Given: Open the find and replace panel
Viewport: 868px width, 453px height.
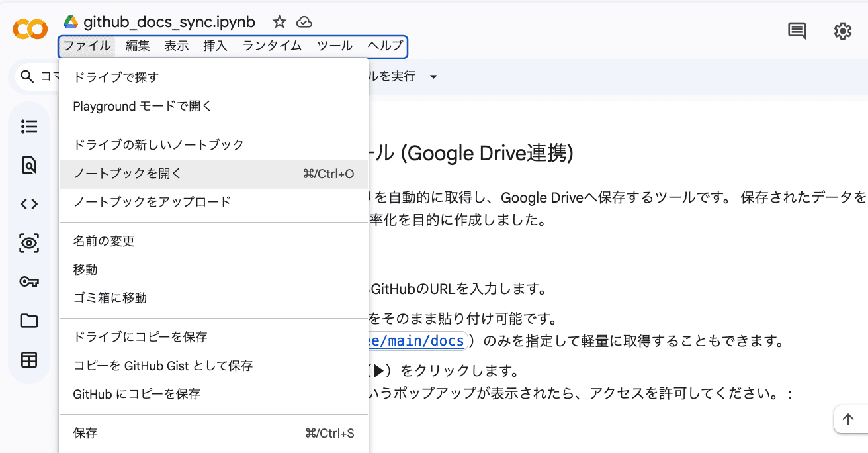Looking at the screenshot, I should click(x=29, y=166).
